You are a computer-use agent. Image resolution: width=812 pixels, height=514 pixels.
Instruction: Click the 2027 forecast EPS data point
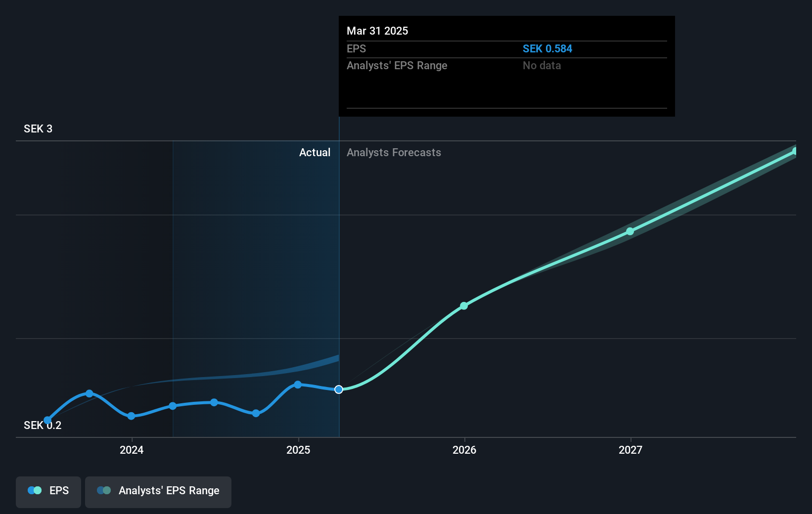tap(630, 231)
